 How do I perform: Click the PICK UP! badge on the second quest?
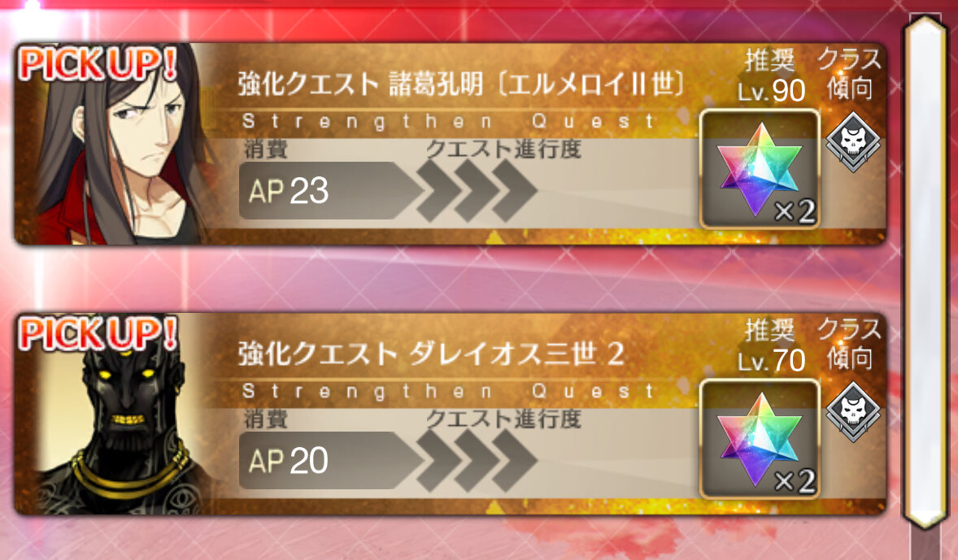98,332
